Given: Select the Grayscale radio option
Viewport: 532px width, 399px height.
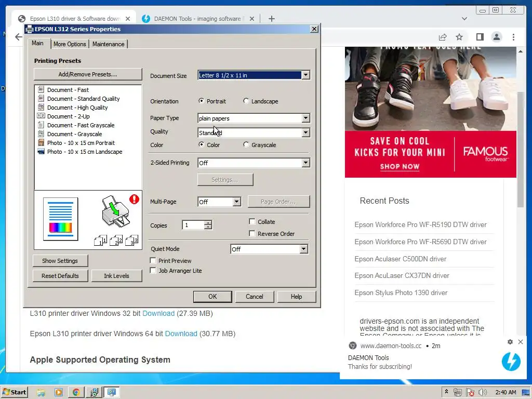Looking at the screenshot, I should (x=246, y=144).
